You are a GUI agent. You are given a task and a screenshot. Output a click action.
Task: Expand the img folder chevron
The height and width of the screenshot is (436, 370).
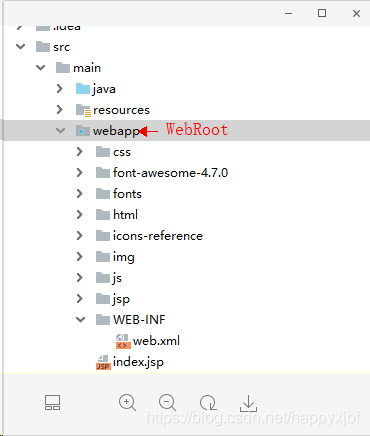79,257
